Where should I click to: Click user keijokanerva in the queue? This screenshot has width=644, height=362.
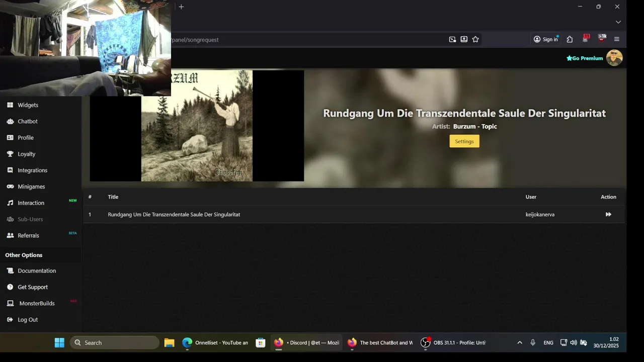click(540, 215)
